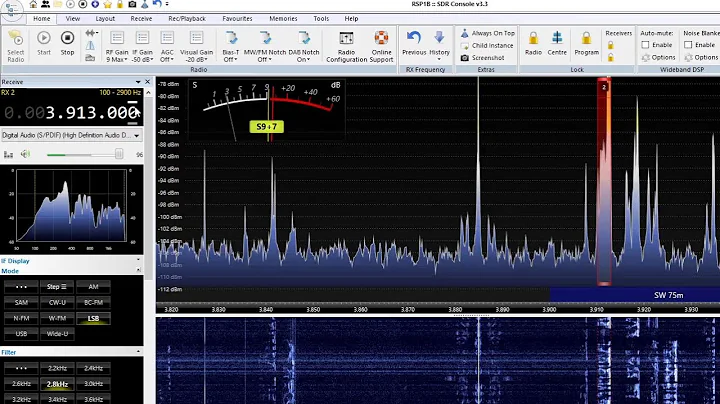The image size is (720, 404).
Task: Switch to the View tab
Action: click(73, 19)
